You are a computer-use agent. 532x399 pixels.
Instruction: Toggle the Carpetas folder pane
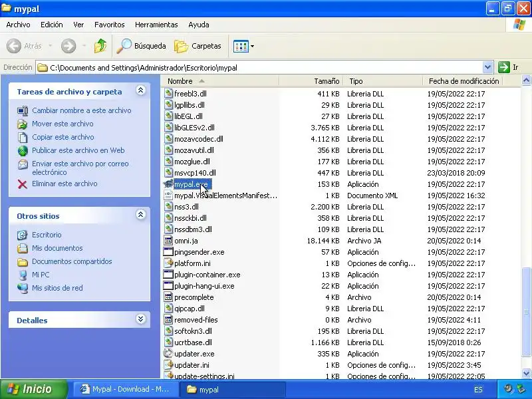pyautogui.click(x=198, y=46)
